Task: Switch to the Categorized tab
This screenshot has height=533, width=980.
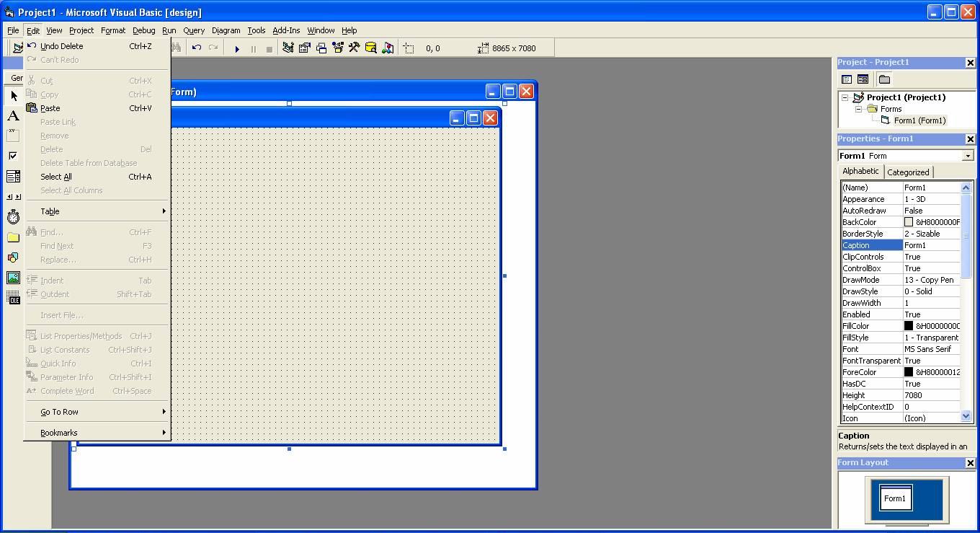Action: click(x=908, y=172)
